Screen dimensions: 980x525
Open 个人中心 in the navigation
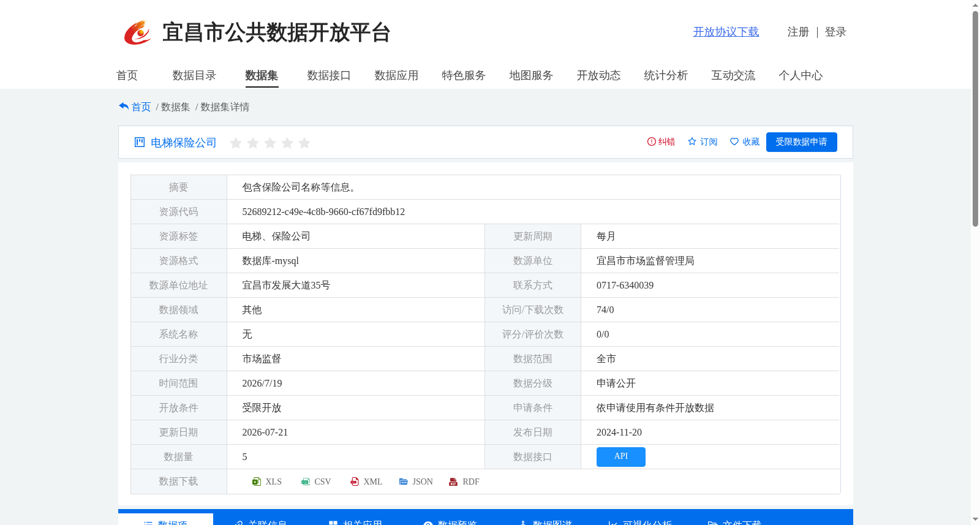point(801,75)
